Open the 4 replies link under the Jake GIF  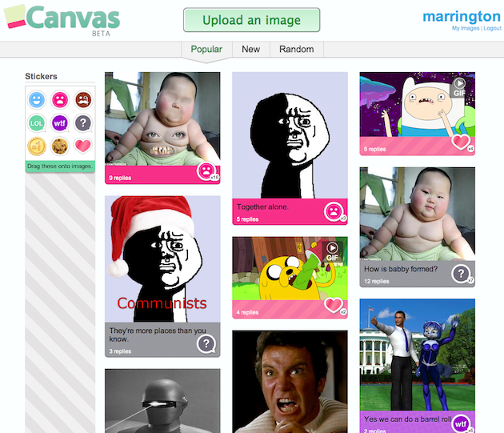[247, 312]
